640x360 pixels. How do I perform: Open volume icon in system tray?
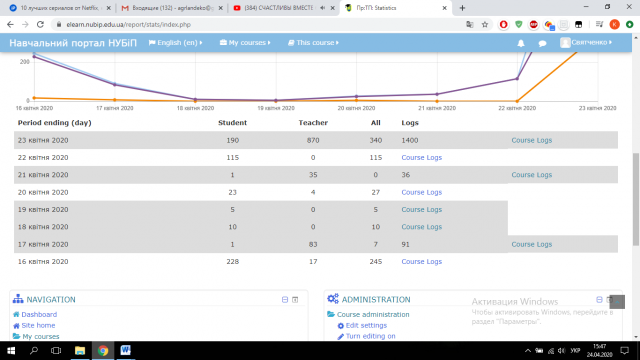(x=562, y=351)
